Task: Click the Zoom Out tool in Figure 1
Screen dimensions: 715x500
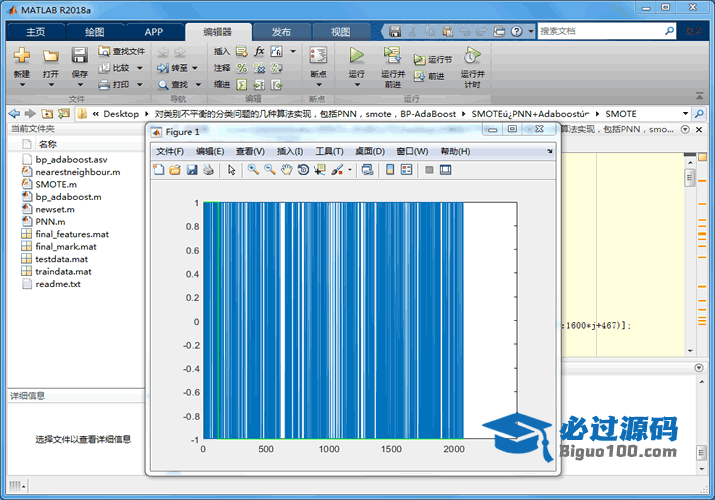Action: tap(270, 170)
